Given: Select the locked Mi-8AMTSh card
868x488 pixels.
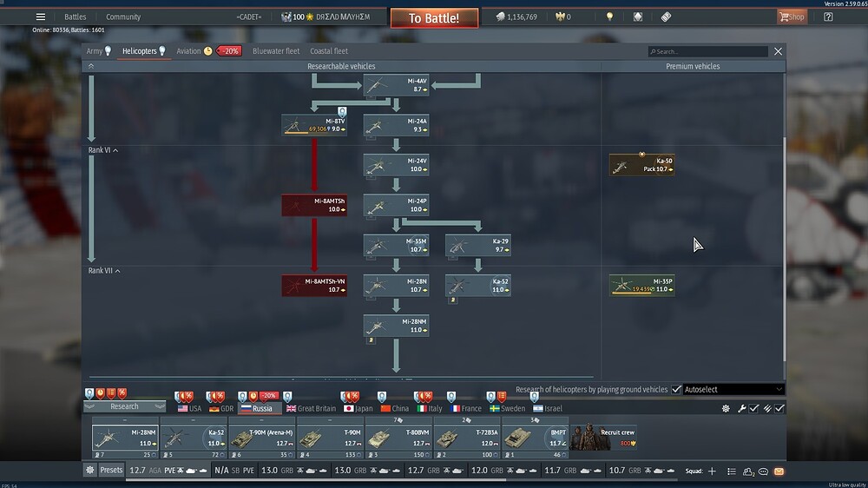Looking at the screenshot, I should tap(314, 205).
